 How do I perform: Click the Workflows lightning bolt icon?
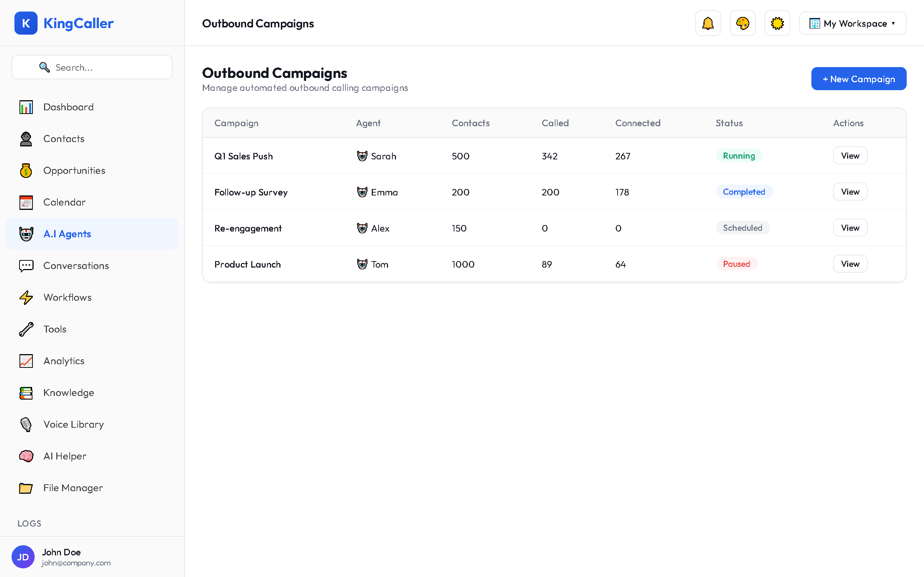click(26, 297)
